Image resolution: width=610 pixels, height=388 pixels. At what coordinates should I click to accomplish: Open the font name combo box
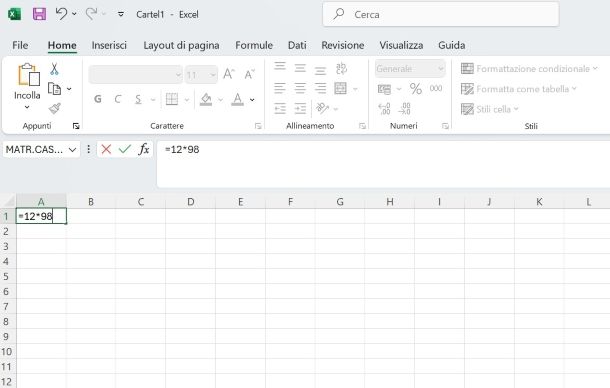pyautogui.click(x=135, y=74)
